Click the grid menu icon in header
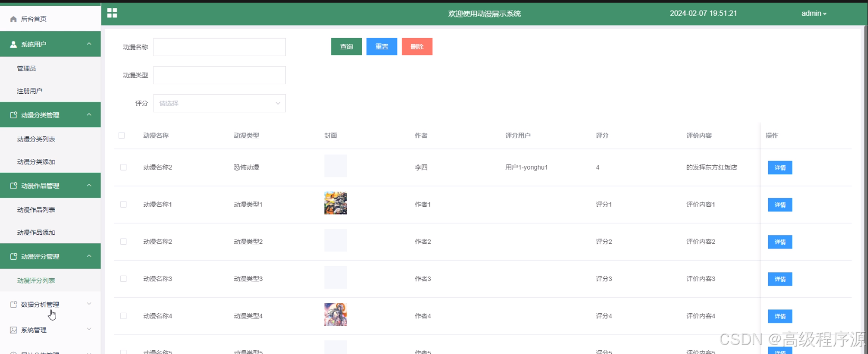This screenshot has height=354, width=868. [x=112, y=13]
